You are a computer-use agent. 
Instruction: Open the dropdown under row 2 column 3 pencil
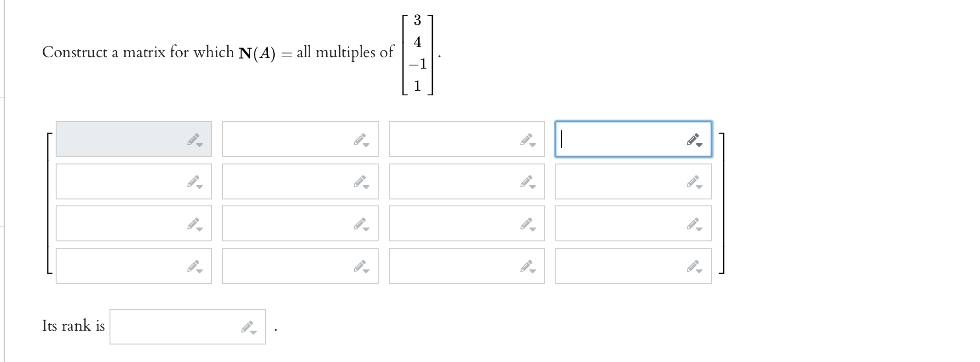(x=532, y=187)
